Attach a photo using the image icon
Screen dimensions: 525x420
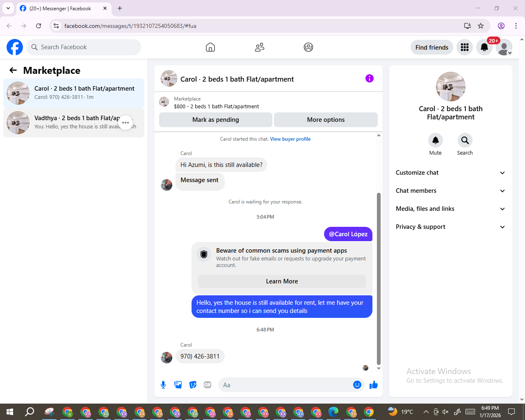(x=178, y=385)
